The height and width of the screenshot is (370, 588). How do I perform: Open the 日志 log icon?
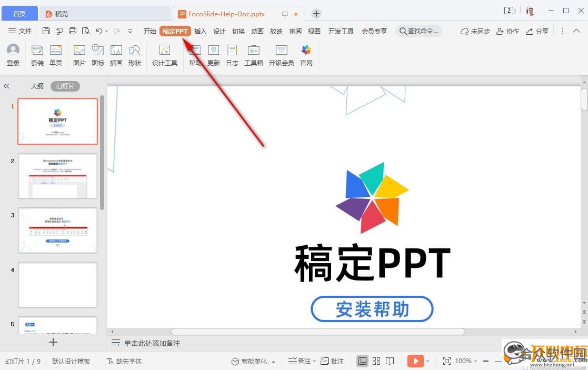pos(232,55)
